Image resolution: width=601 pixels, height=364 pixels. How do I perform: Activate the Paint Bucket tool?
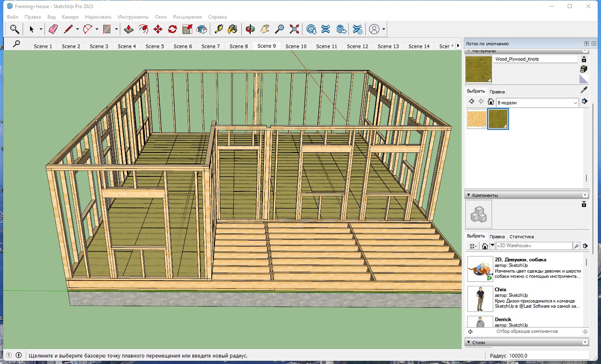[232, 29]
